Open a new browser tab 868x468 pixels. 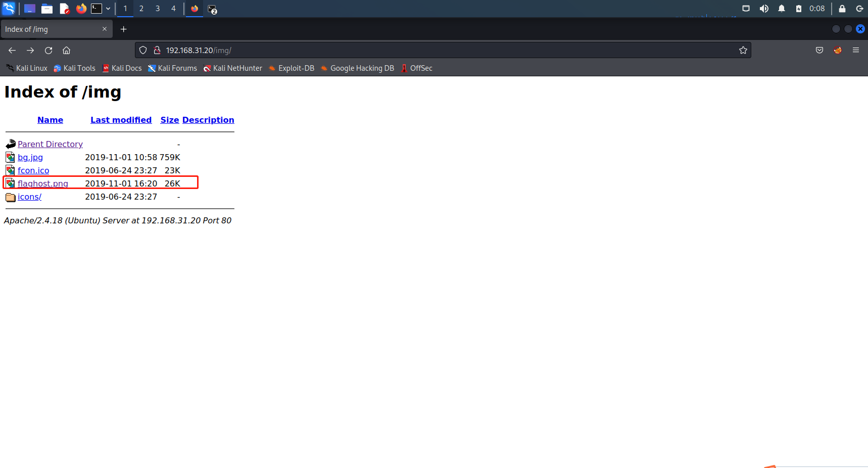click(x=123, y=29)
